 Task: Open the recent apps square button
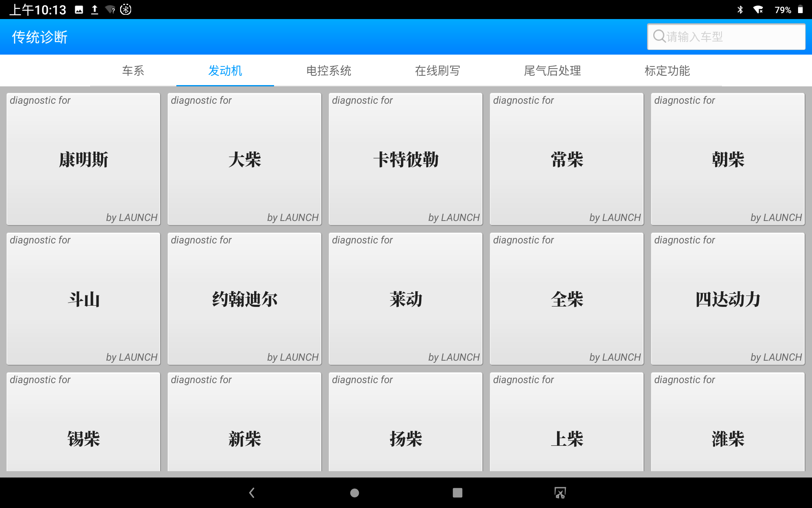pos(457,493)
